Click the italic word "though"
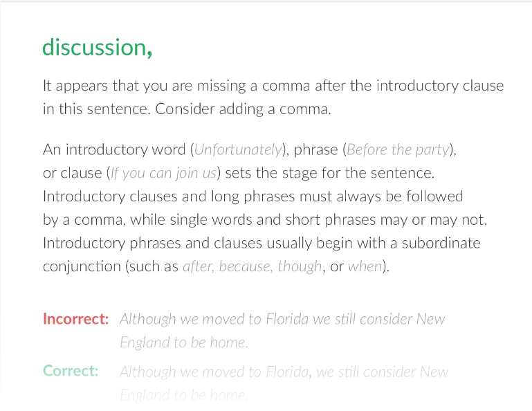 click(300, 267)
